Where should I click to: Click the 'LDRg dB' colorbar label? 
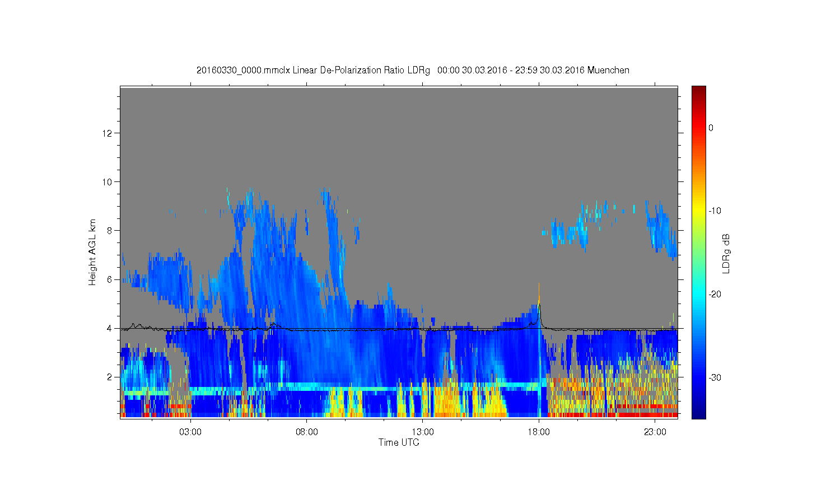coord(726,254)
